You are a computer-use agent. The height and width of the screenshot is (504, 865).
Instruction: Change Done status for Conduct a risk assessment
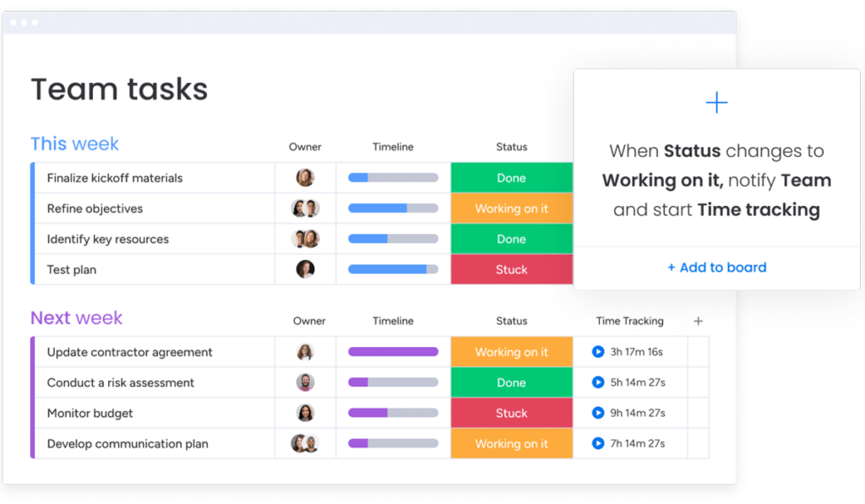pos(511,382)
